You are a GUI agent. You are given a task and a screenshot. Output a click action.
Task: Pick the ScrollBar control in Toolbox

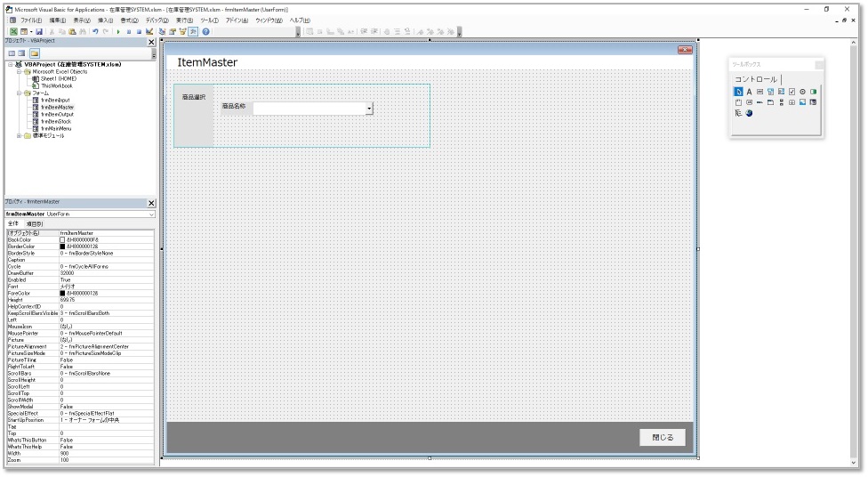[x=781, y=102]
